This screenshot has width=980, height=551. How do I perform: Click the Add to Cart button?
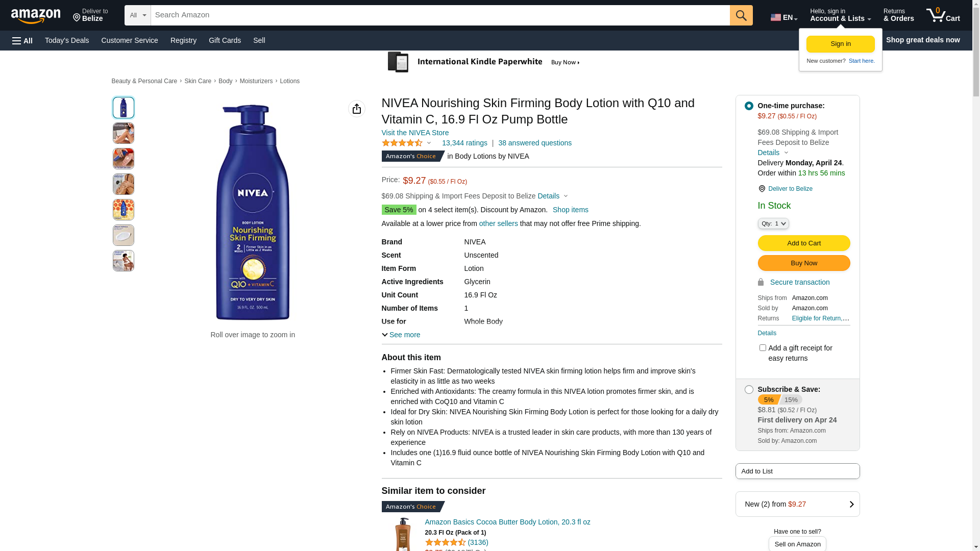click(803, 243)
